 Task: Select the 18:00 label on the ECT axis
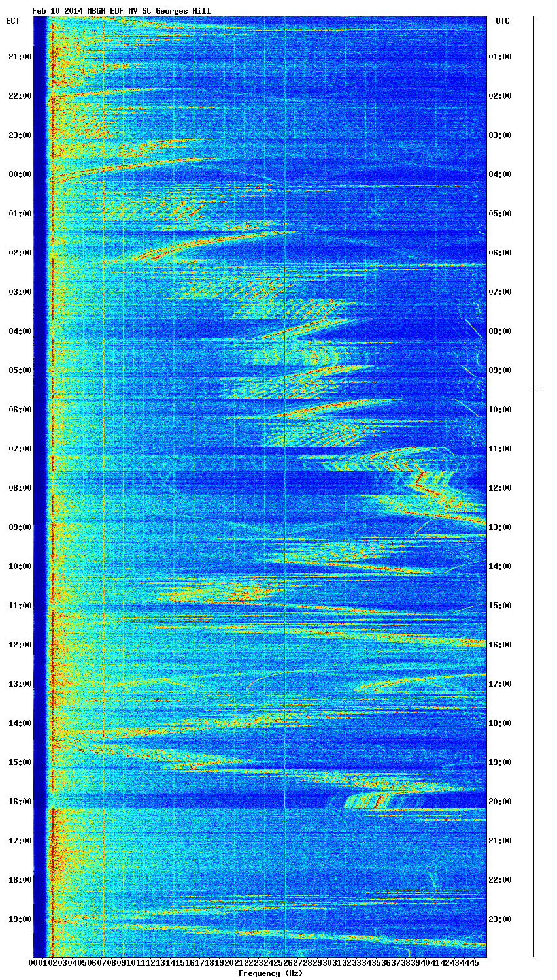20,880
